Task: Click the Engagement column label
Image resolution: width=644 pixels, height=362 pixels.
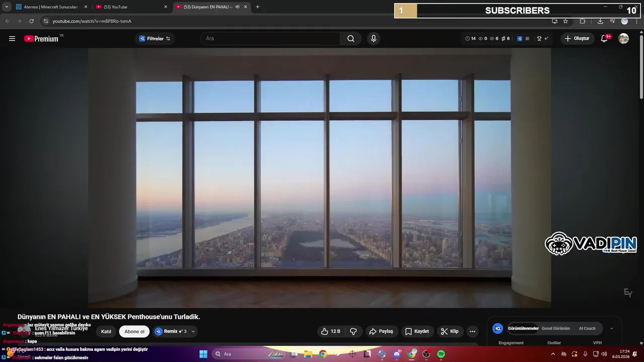Action: [x=511, y=343]
